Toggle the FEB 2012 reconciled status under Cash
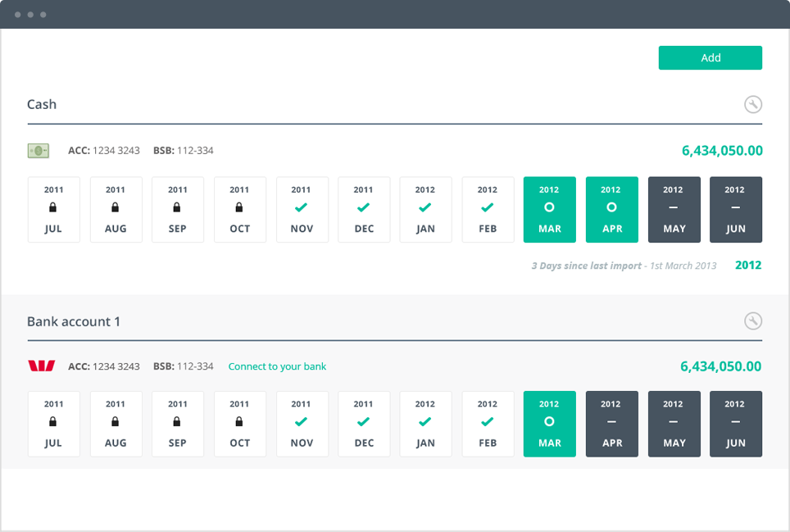This screenshot has width=790, height=532. point(488,207)
